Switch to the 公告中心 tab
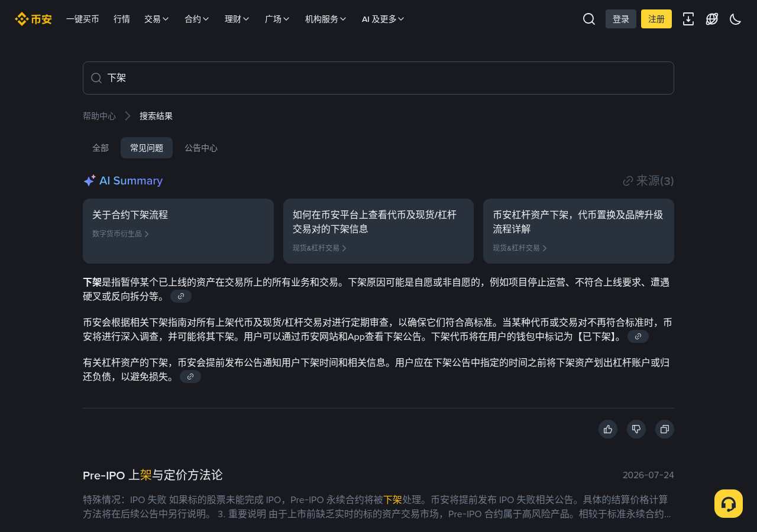 [201, 148]
